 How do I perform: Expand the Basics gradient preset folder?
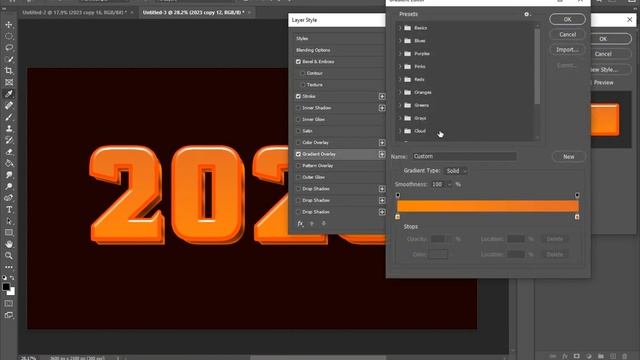(x=400, y=28)
